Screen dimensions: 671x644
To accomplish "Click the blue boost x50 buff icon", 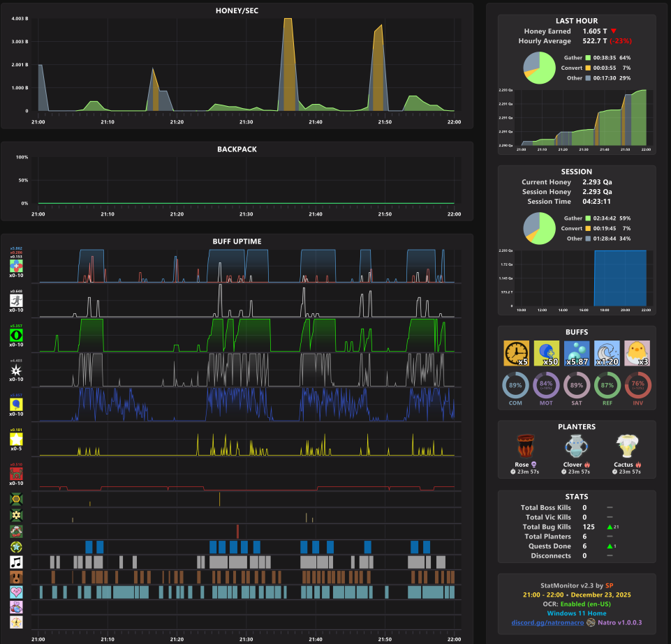I will 547,353.
